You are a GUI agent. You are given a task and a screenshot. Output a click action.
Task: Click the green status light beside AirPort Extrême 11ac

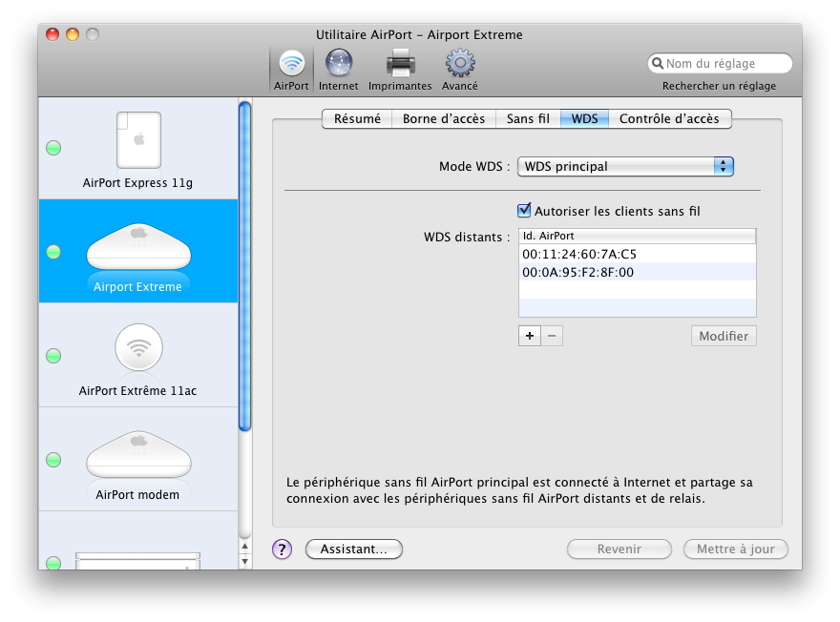click(53, 356)
